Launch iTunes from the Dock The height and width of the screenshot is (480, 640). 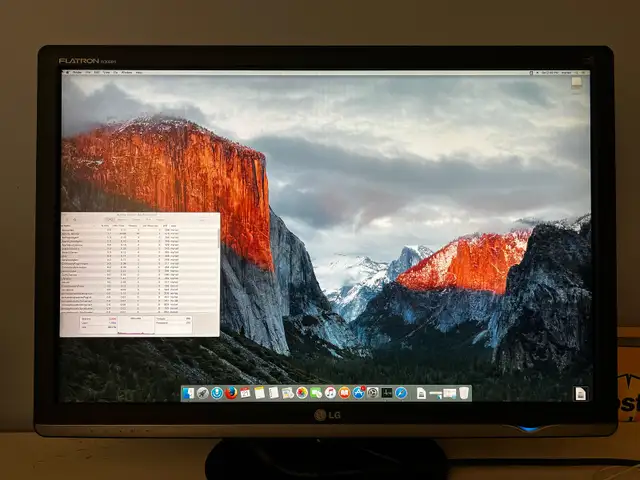click(x=331, y=393)
